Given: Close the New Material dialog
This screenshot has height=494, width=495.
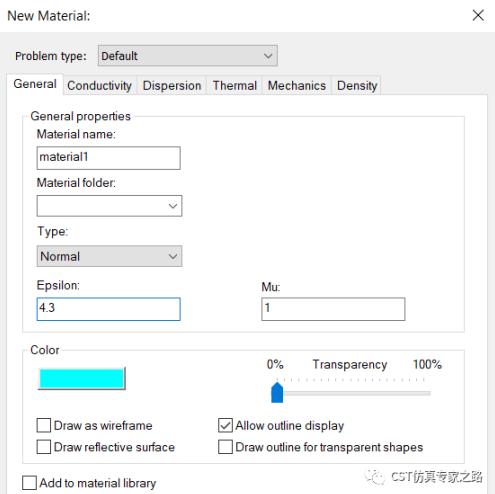Looking at the screenshot, I should (x=478, y=15).
